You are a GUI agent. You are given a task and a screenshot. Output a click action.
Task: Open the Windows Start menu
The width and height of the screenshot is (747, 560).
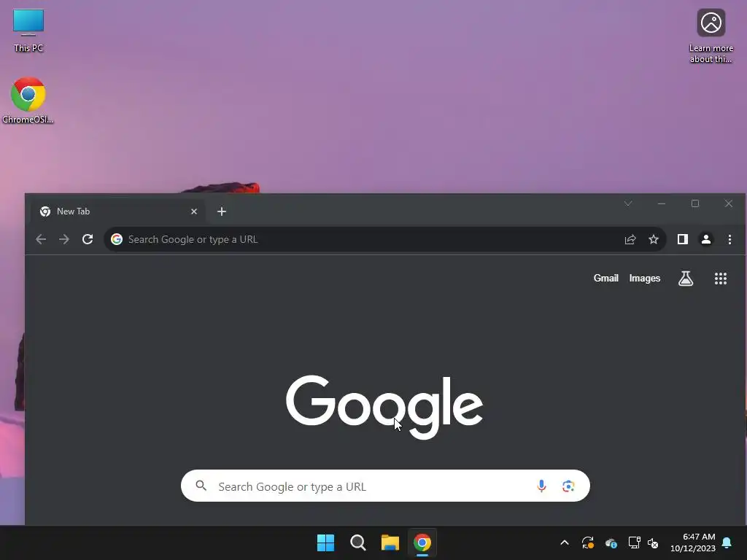326,542
